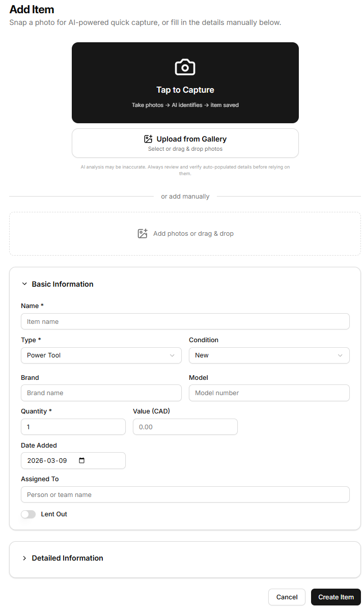Focus the Brand name input
The width and height of the screenshot is (364, 609).
tap(101, 393)
